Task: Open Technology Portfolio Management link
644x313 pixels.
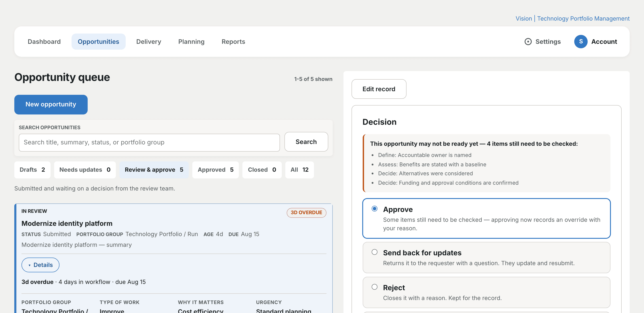Action: 583,19
